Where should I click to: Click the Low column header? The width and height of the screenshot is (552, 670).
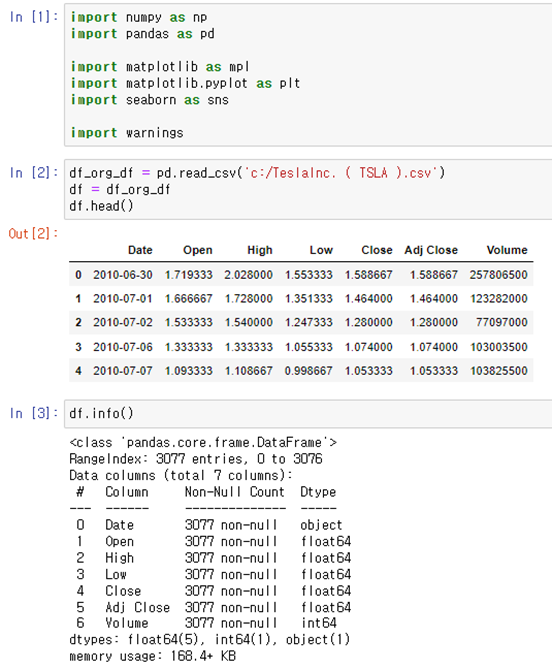tap(321, 250)
